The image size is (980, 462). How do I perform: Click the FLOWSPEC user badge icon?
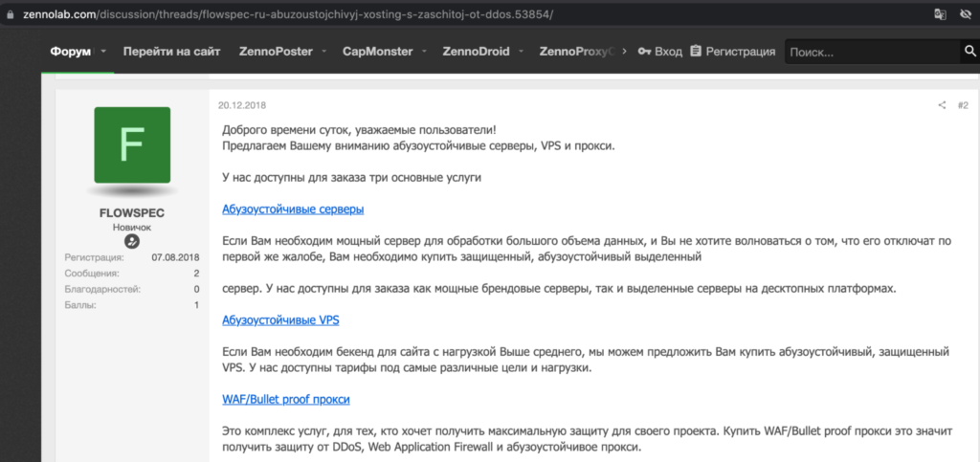coord(132,242)
